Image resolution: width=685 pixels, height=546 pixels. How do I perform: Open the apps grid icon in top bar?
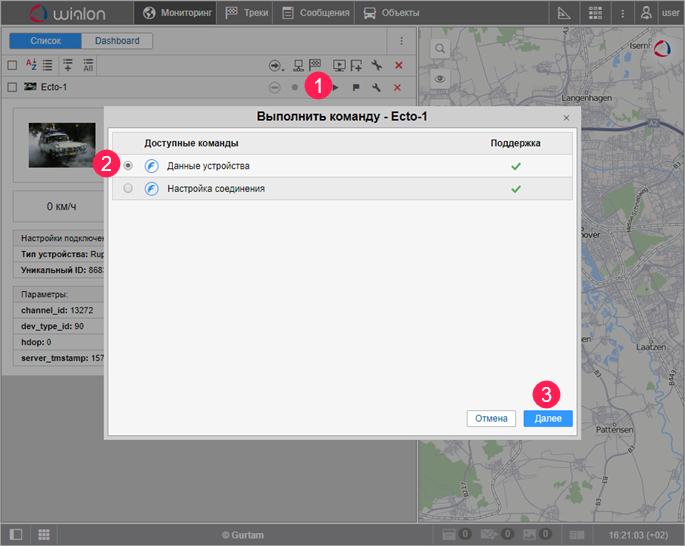click(595, 13)
